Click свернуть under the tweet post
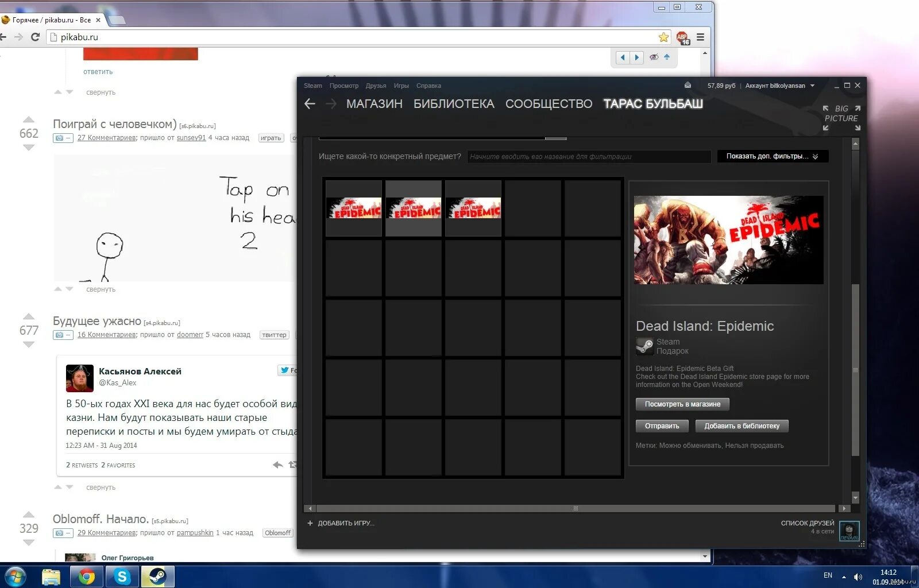The height and width of the screenshot is (588, 919). pos(101,488)
